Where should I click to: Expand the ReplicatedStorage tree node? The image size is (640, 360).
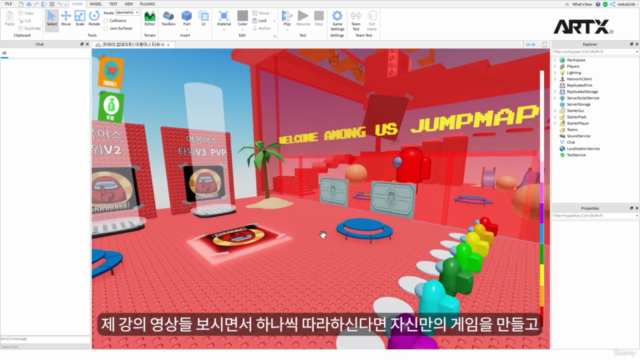click(x=555, y=92)
